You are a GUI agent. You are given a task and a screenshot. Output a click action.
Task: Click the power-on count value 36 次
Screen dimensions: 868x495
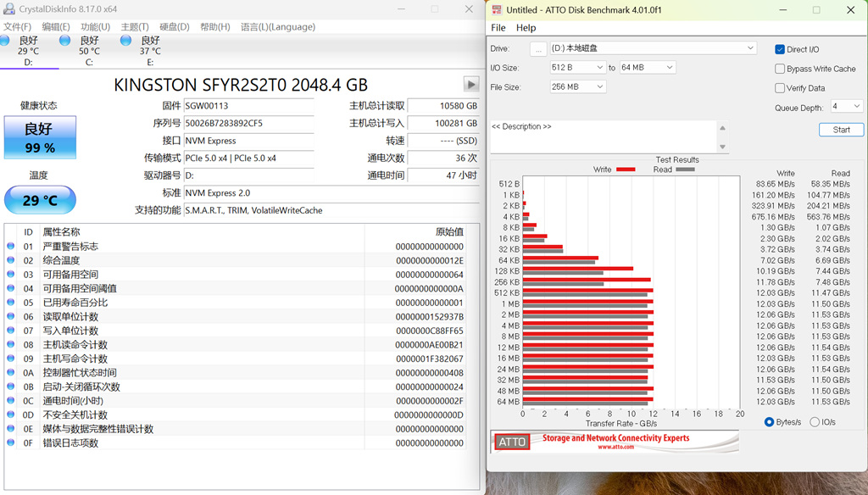[442, 158]
